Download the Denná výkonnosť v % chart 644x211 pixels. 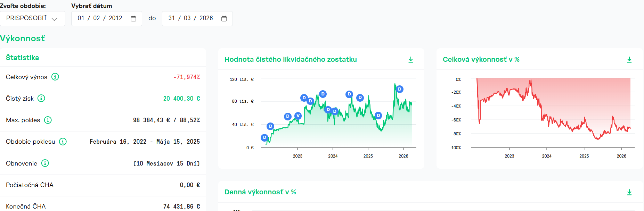(x=629, y=192)
